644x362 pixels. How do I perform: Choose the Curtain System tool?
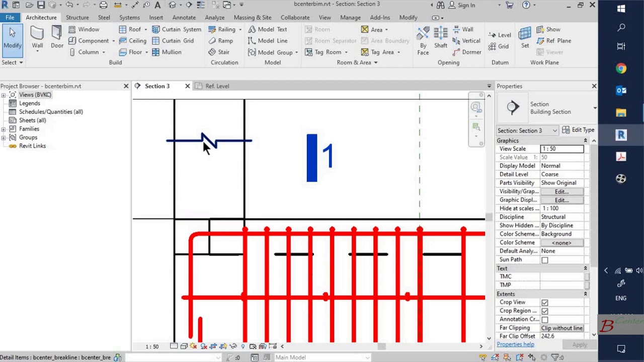[177, 29]
